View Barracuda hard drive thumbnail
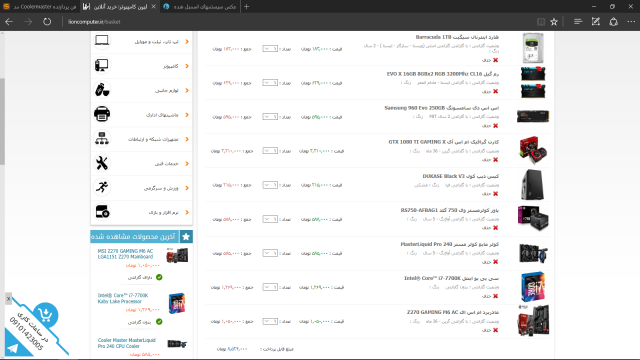This screenshot has width=640, height=360. [533, 48]
